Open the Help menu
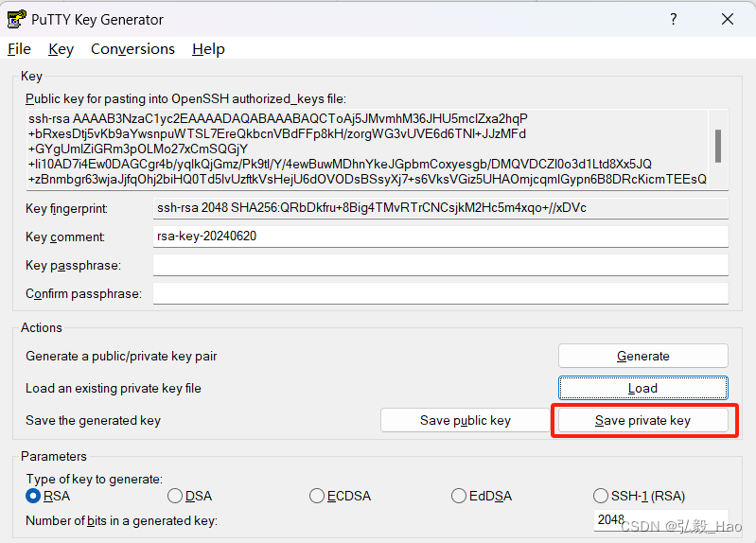 click(208, 49)
